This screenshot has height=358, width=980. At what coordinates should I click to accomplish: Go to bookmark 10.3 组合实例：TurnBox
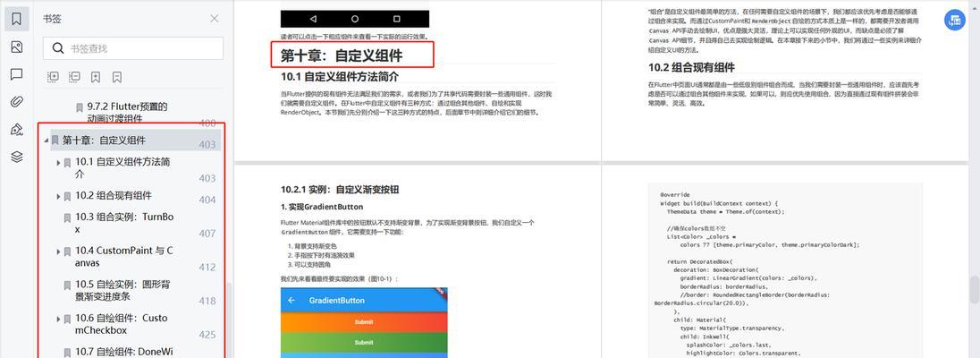(x=124, y=223)
